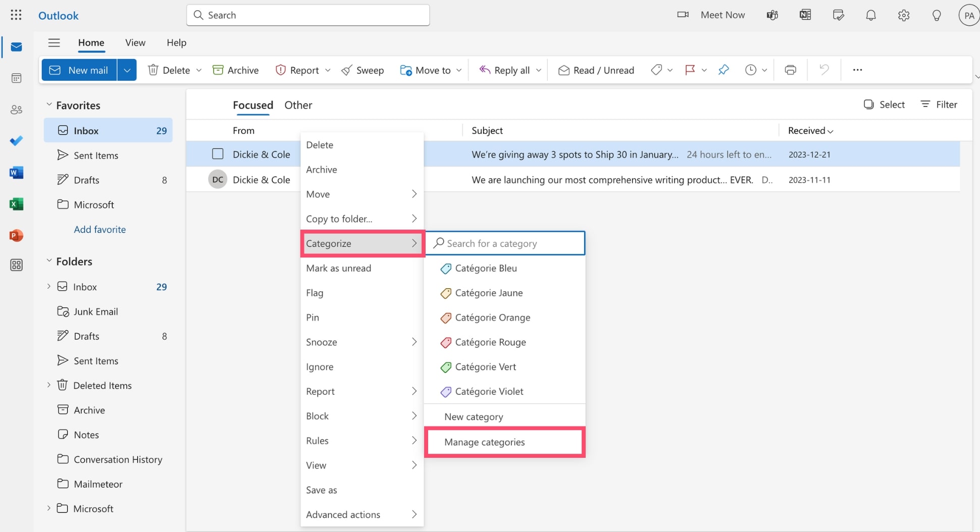Print using the printer icon
980x532 pixels.
tap(791, 70)
